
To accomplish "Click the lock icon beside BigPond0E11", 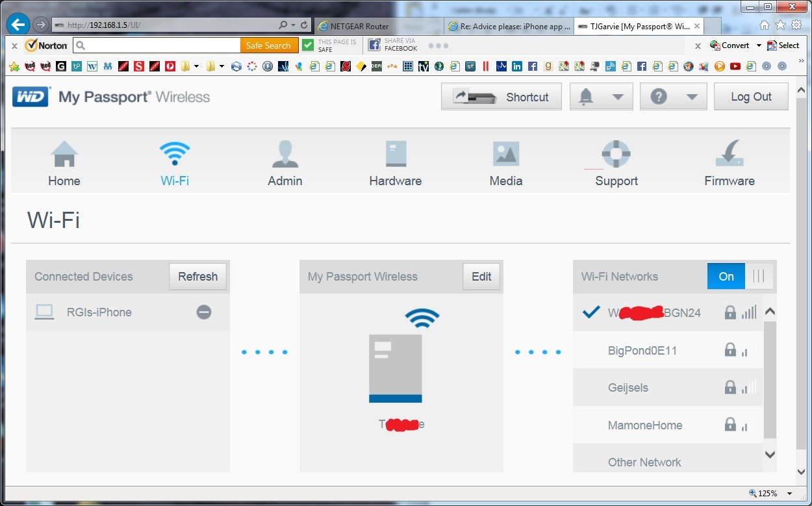I will [730, 351].
